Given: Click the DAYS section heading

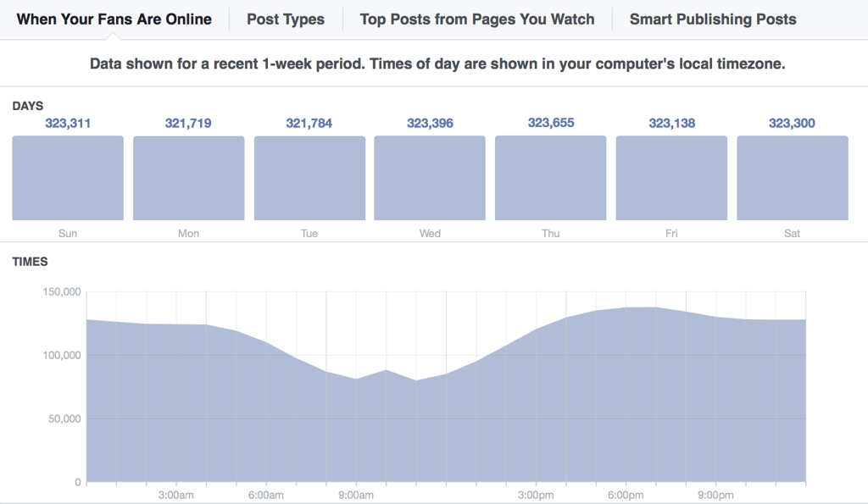Looking at the screenshot, I should (x=28, y=106).
